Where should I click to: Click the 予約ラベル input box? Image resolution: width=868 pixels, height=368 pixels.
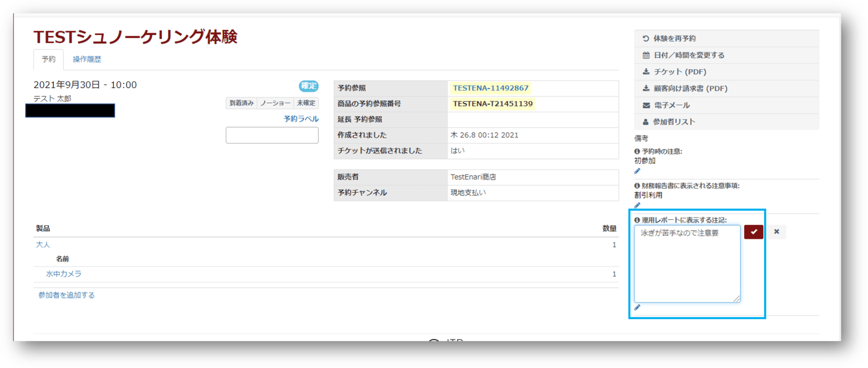pos(272,135)
